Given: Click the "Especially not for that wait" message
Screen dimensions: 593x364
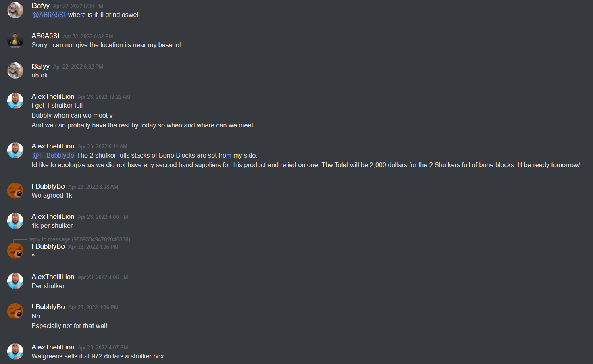Looking at the screenshot, I should (70, 326).
